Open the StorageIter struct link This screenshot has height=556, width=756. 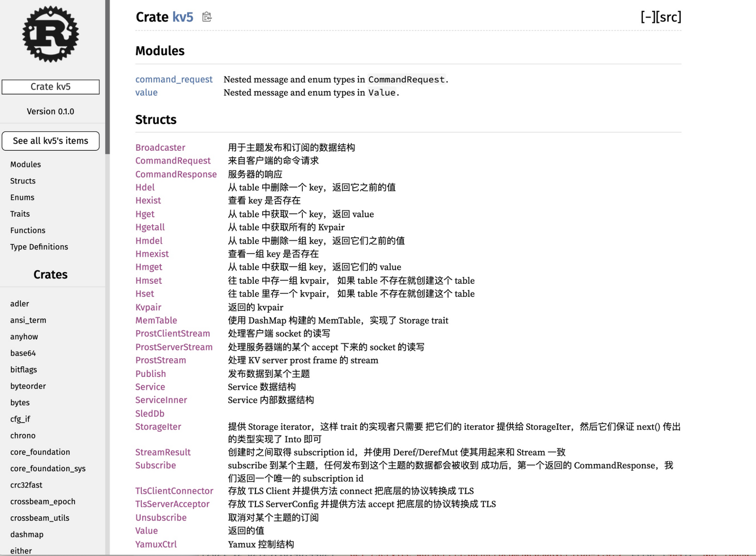(158, 427)
